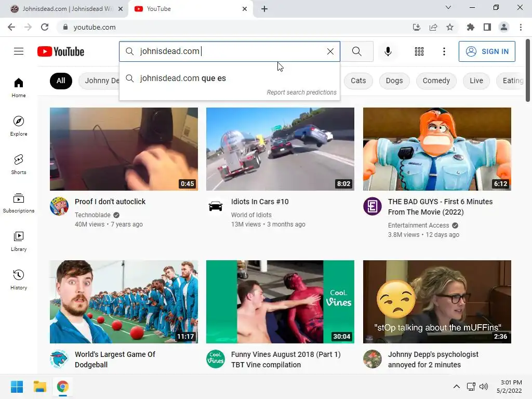Select the Dogs filter chip
Viewport: 532px width, 399px height.
point(394,81)
